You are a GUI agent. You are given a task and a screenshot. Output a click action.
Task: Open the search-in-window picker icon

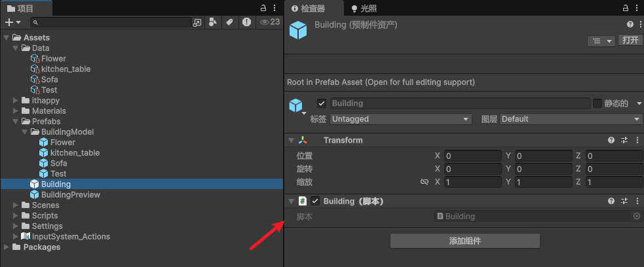click(x=197, y=22)
